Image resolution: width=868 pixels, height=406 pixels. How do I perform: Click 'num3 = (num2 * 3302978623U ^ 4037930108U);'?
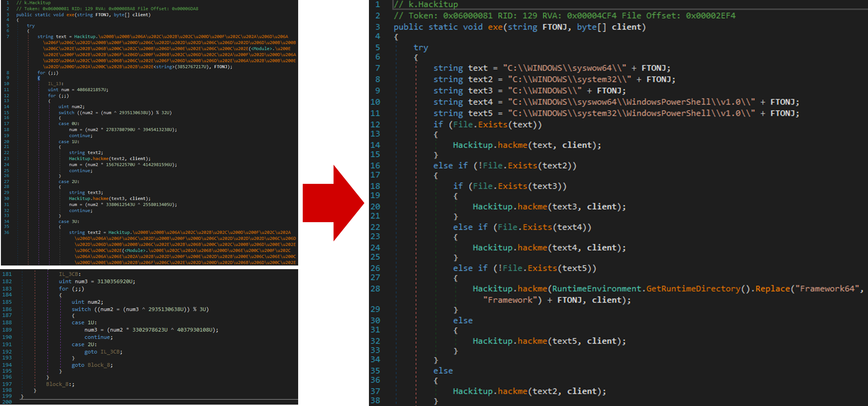[x=151, y=330]
